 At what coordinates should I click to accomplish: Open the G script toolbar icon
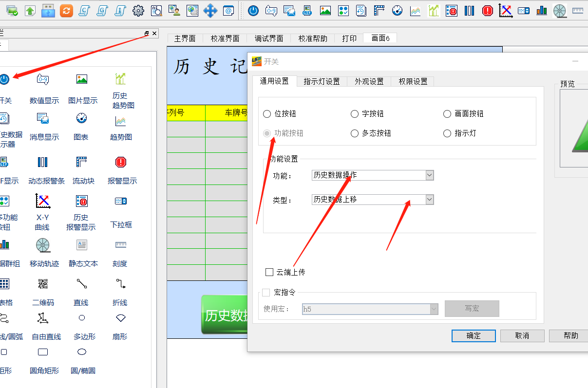102,10
